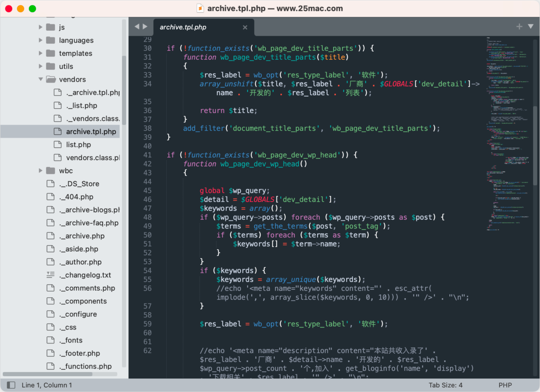Screen dimensions: 540x392
Task: Expand the js folder arrow
Action: click(x=40, y=27)
